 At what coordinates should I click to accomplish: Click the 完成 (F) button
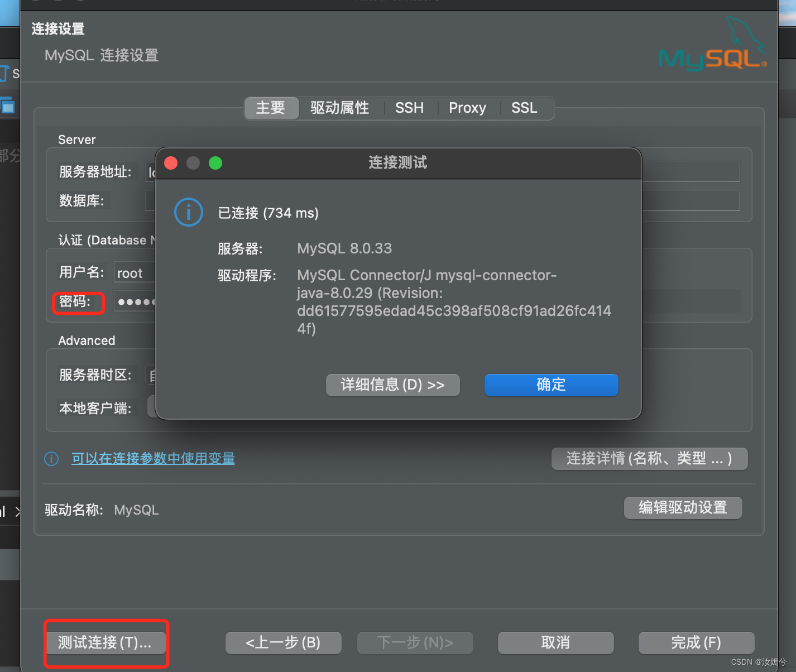tap(696, 643)
